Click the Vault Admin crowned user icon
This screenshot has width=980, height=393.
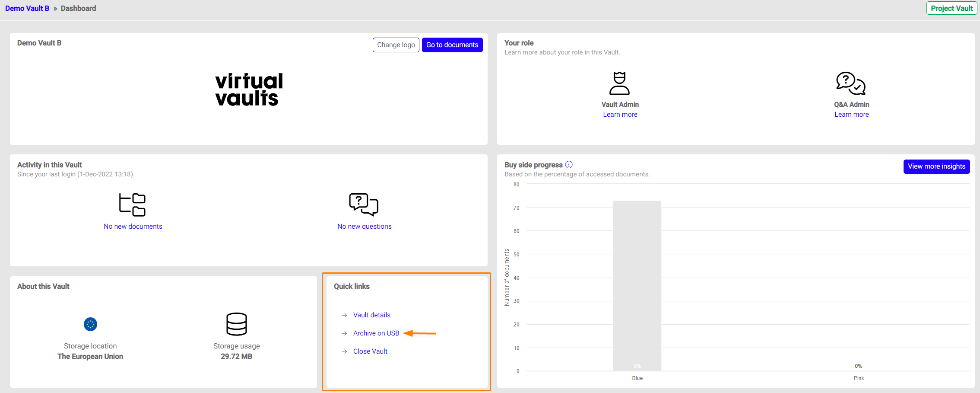click(619, 83)
